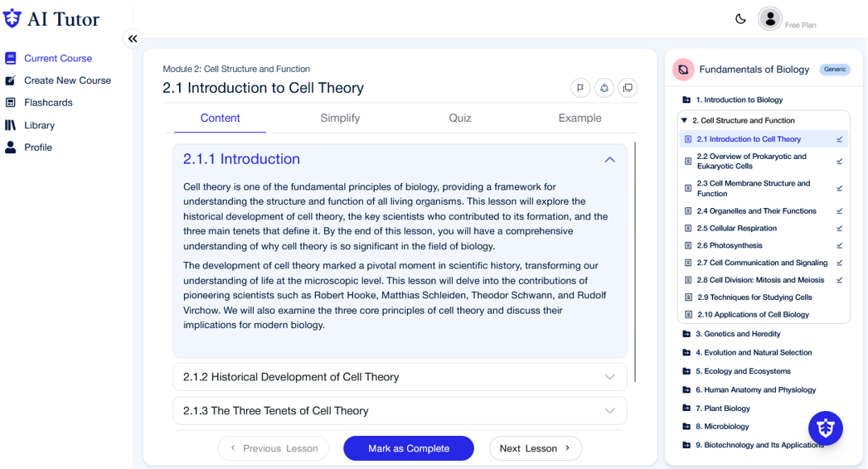Go to the Next Lesson
The height and width of the screenshot is (469, 868).
point(535,448)
